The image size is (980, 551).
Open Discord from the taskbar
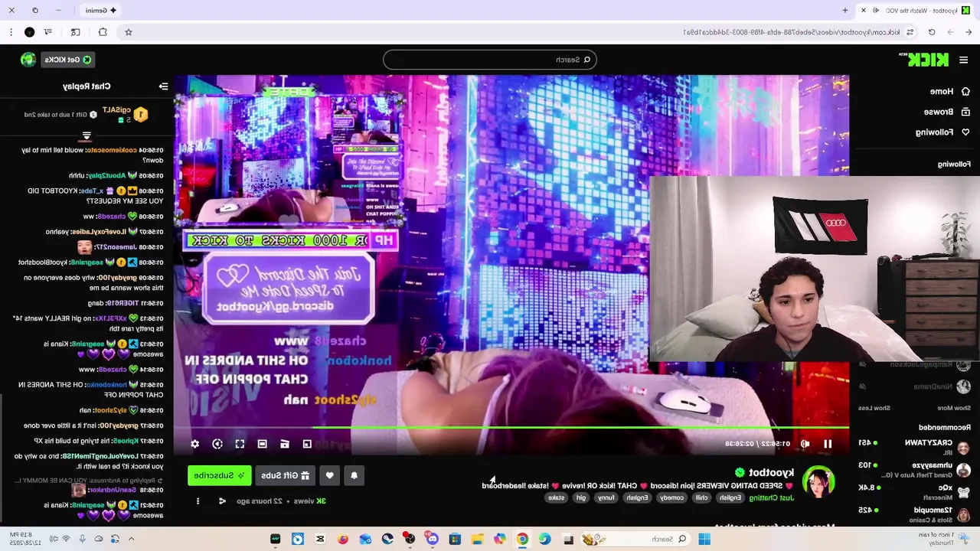433,539
